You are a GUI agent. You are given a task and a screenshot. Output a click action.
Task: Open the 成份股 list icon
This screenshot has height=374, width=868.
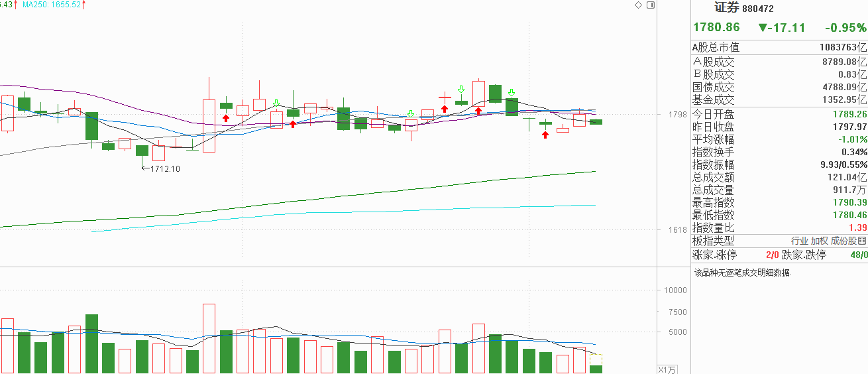[862, 241]
